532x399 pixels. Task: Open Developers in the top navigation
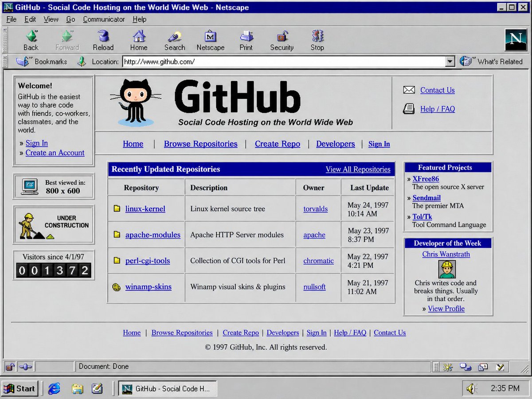(336, 144)
